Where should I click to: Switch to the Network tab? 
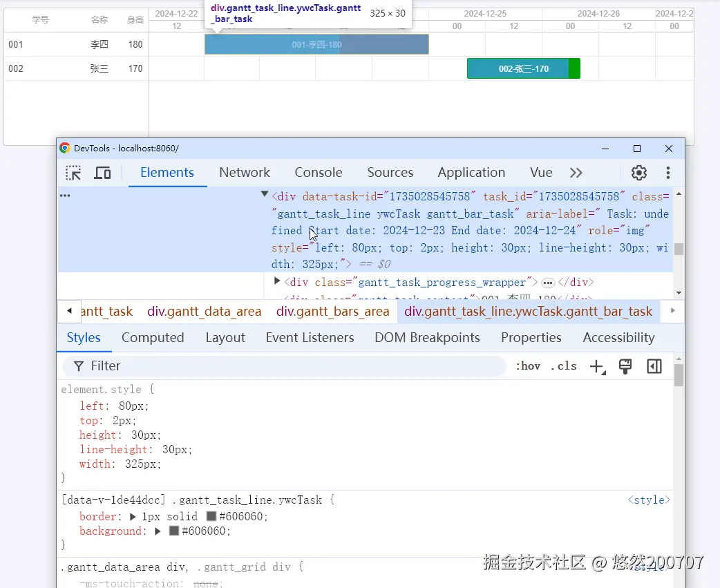[x=245, y=172]
